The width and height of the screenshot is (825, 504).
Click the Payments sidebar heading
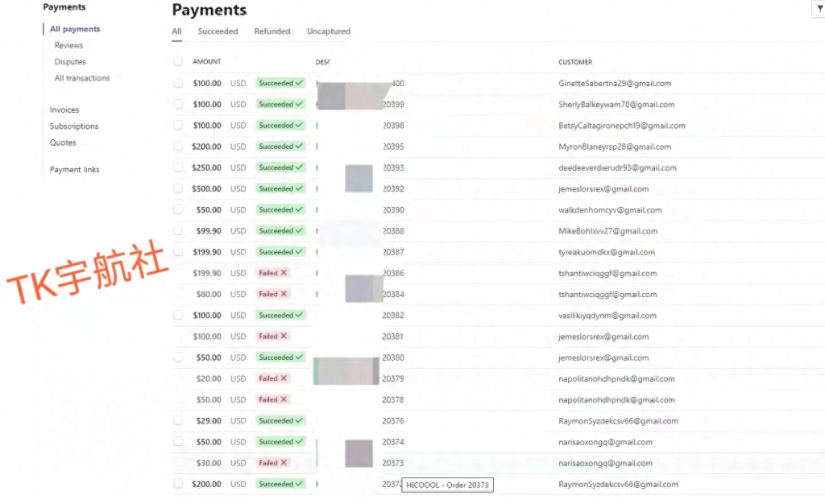(64, 6)
